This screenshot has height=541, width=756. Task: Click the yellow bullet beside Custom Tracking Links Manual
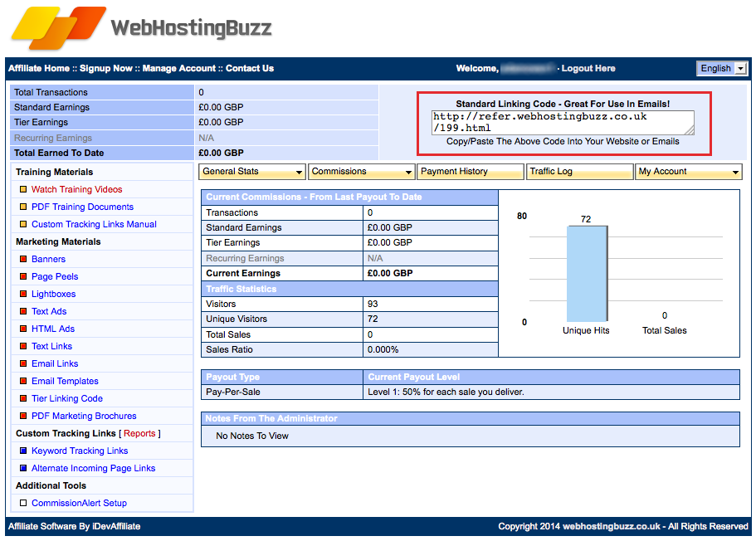click(23, 224)
